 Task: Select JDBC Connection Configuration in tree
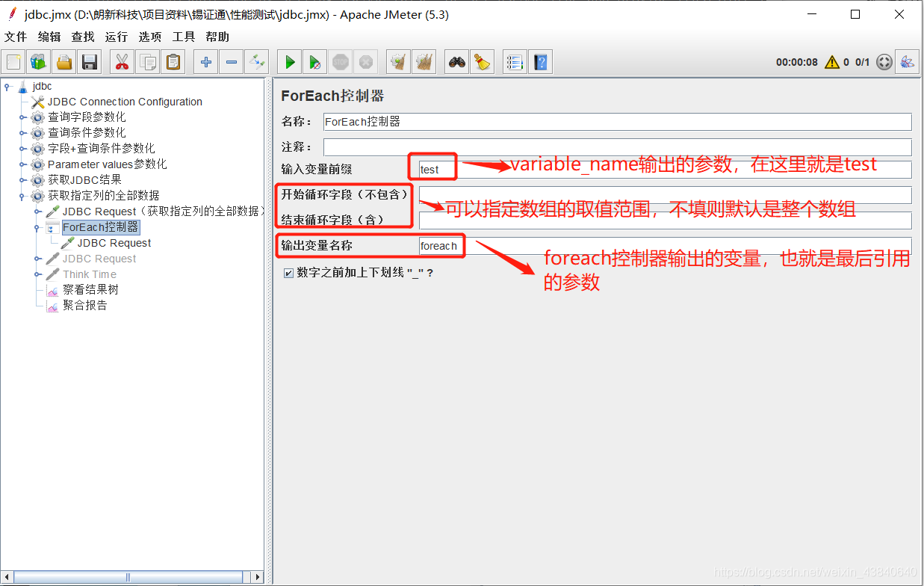coord(125,102)
